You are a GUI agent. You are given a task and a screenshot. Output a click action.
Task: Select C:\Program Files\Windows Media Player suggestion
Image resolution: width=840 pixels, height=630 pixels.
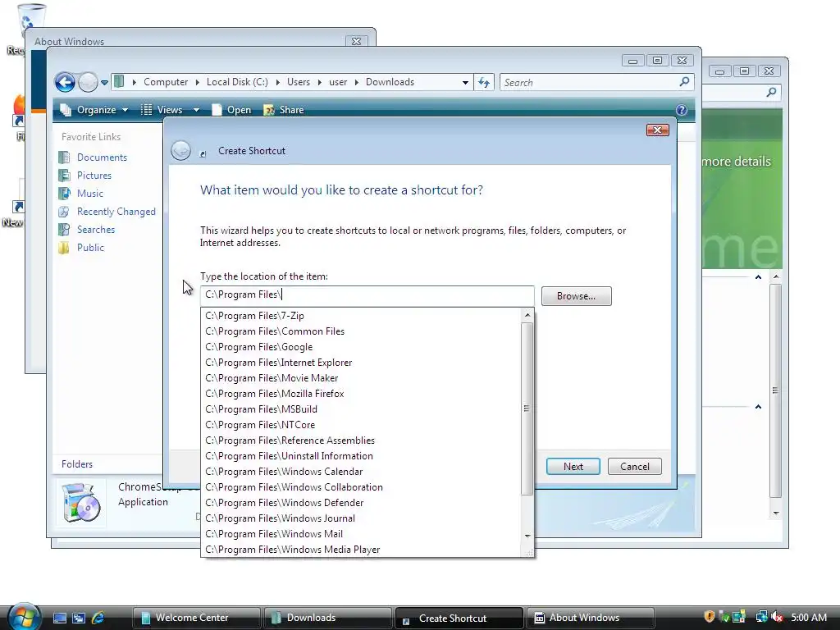tap(361, 549)
